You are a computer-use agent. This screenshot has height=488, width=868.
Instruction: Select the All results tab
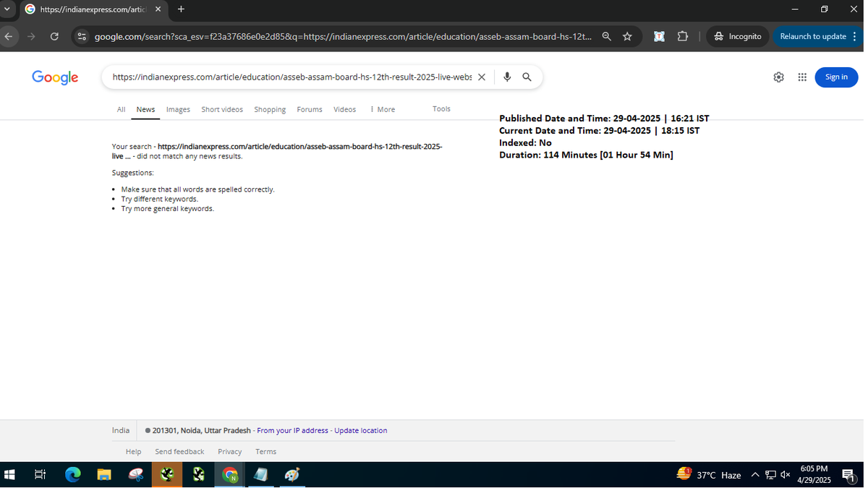(121, 109)
